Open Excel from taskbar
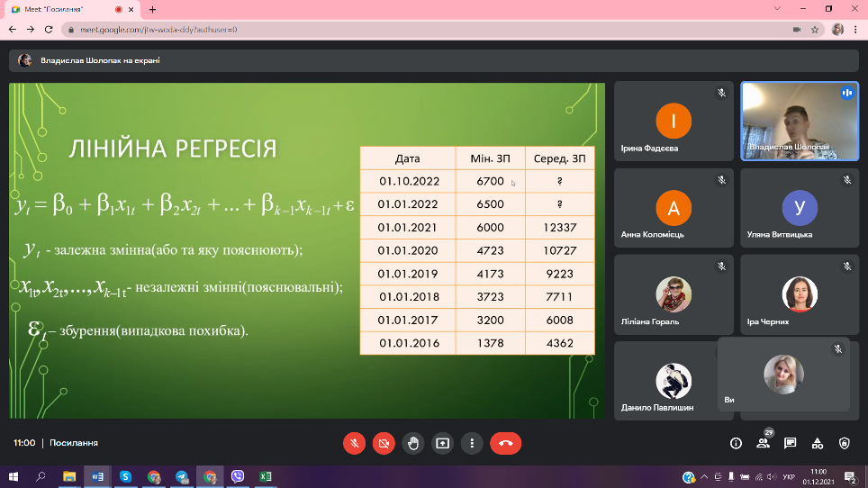Viewport: 868px width, 488px height. 266,476
